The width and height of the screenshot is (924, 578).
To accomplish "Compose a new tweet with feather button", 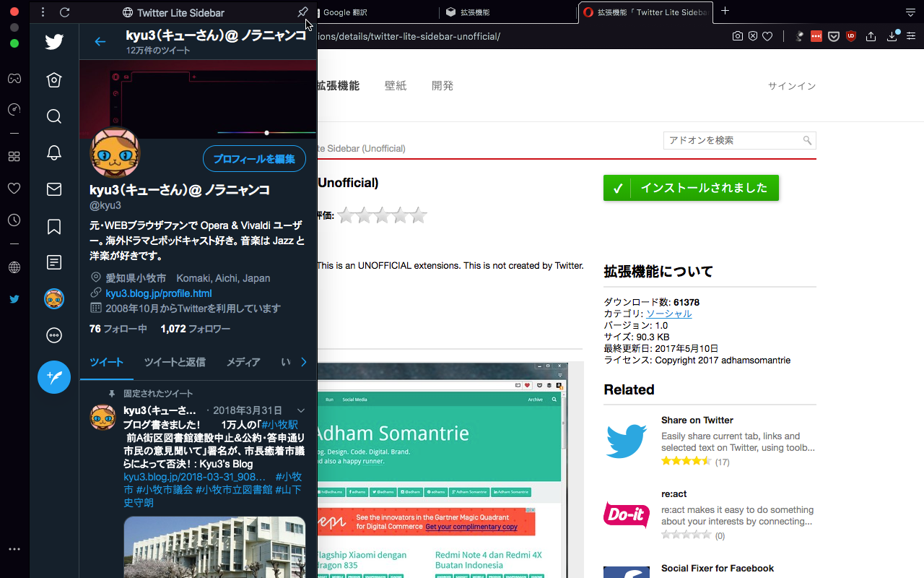I will coord(54,377).
